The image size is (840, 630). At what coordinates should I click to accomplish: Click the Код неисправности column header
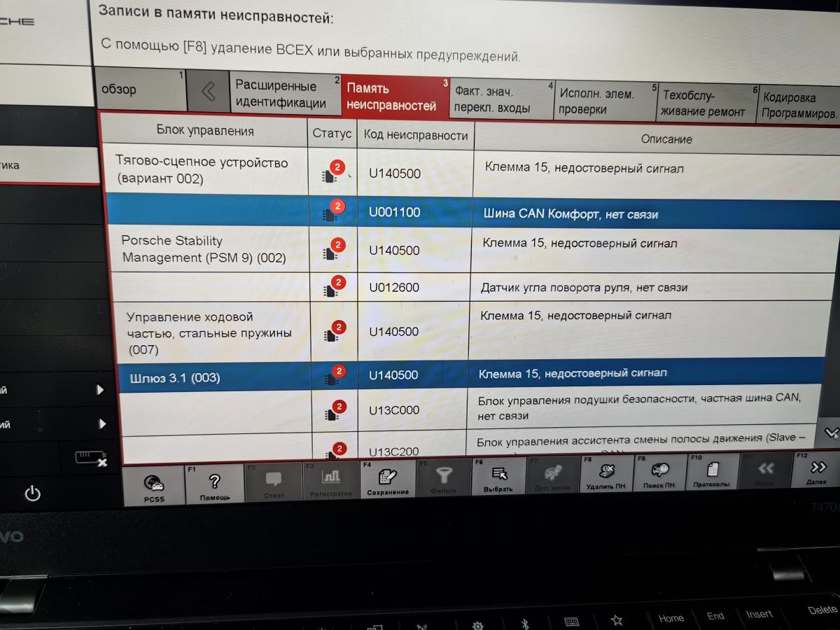414,135
